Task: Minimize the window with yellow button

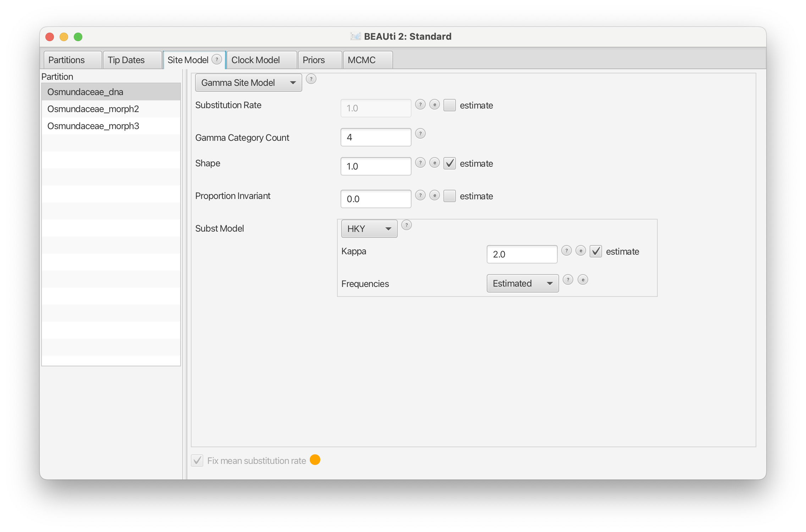Action: coord(64,37)
